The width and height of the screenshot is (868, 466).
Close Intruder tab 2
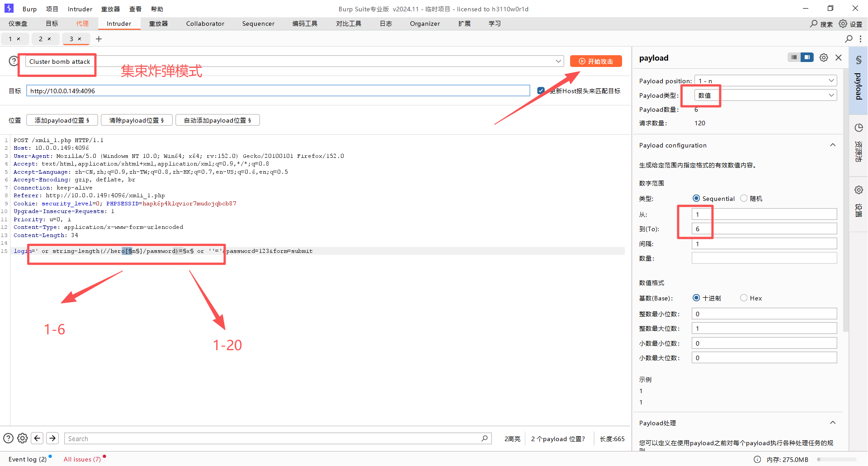click(x=49, y=39)
